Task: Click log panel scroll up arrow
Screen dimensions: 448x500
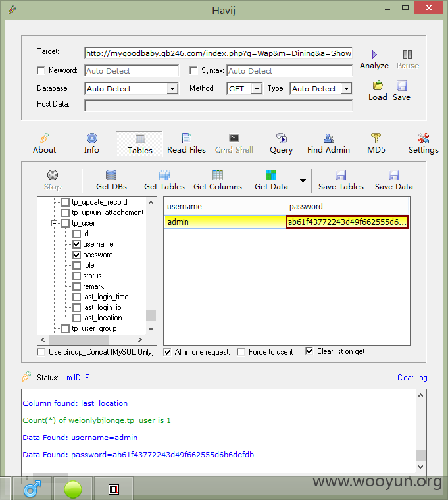Action: 420,396
